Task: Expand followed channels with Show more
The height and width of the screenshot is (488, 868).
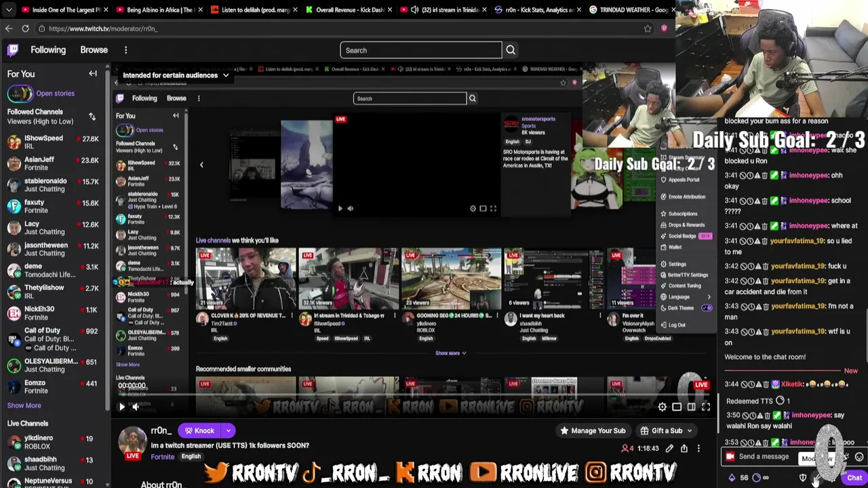Action: coord(24,405)
